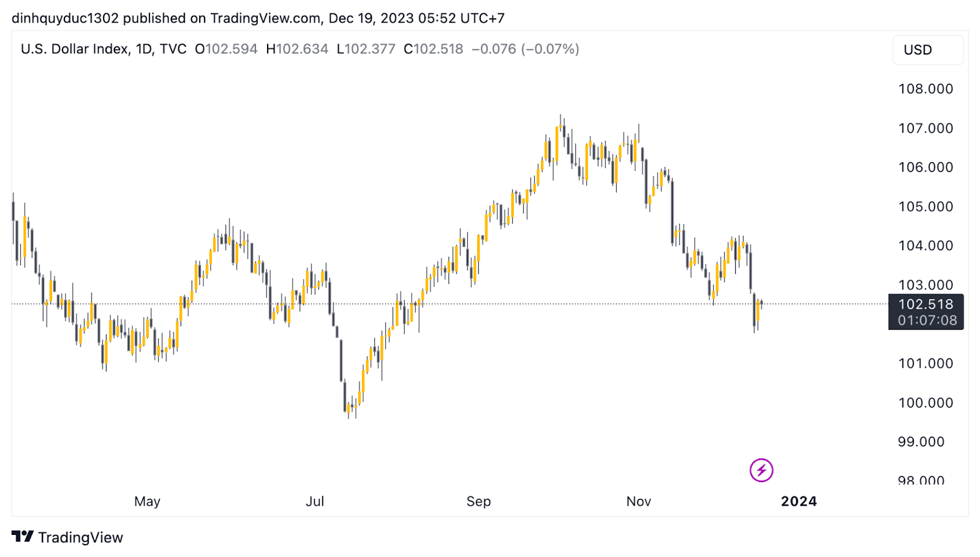
Task: Click the 99.000 price axis label
Action: pyautogui.click(x=921, y=442)
